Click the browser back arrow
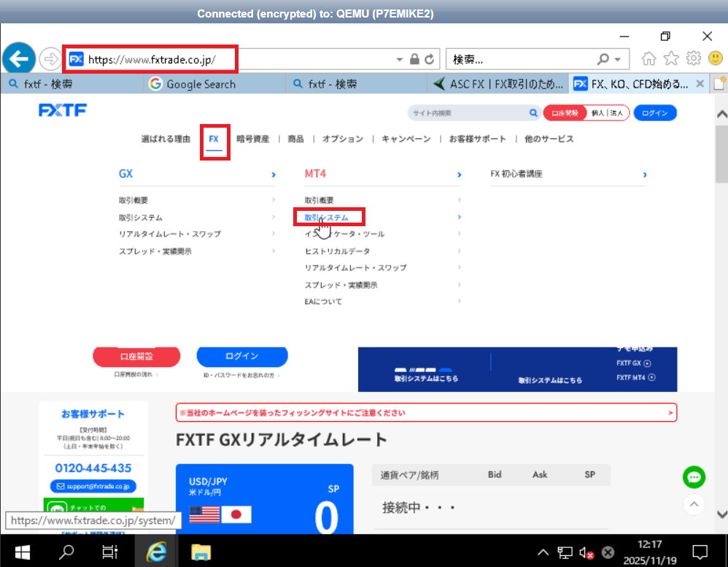 (x=18, y=58)
